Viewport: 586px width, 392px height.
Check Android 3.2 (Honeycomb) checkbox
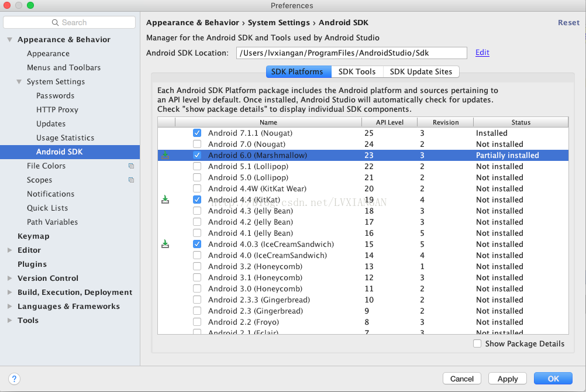197,266
